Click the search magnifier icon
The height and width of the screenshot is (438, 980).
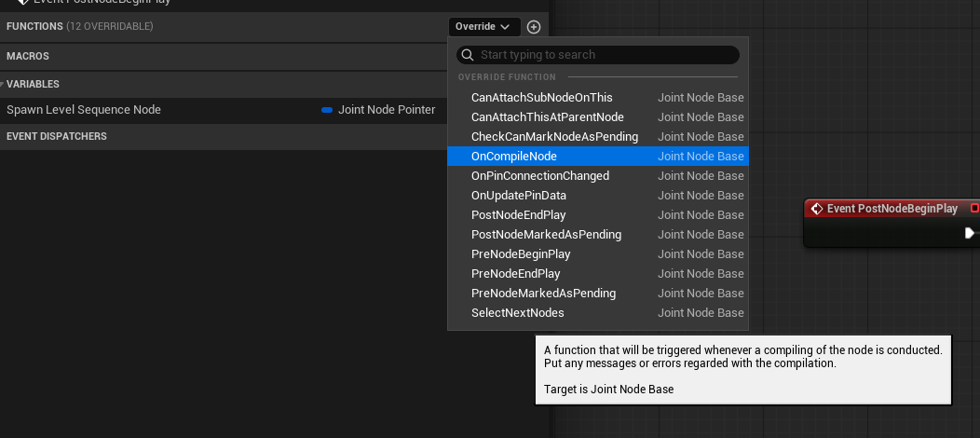468,55
